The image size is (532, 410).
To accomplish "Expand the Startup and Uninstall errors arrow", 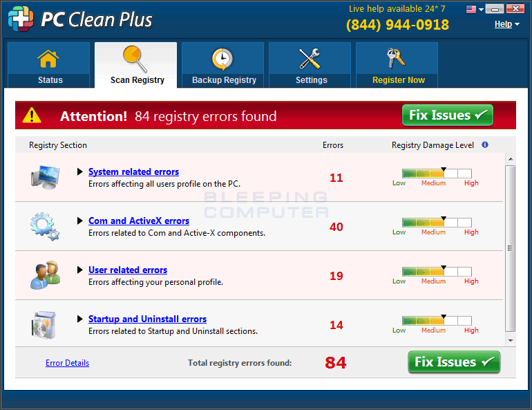I will click(79, 319).
